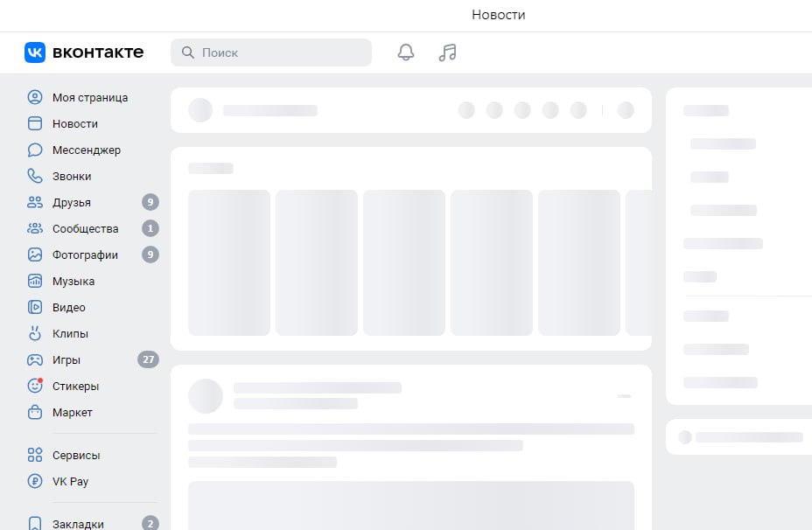812x530 pixels.
Task: Click the Games controller icon
Action: point(35,359)
